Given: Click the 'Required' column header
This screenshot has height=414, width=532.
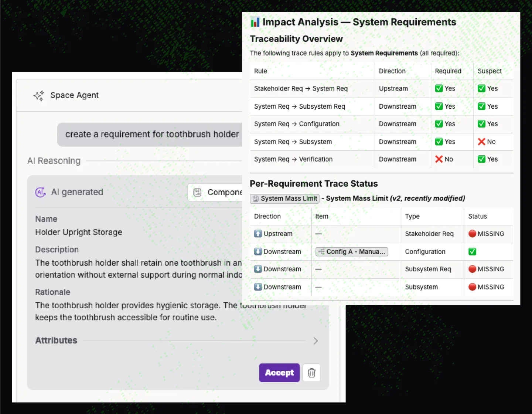Looking at the screenshot, I should 448,71.
